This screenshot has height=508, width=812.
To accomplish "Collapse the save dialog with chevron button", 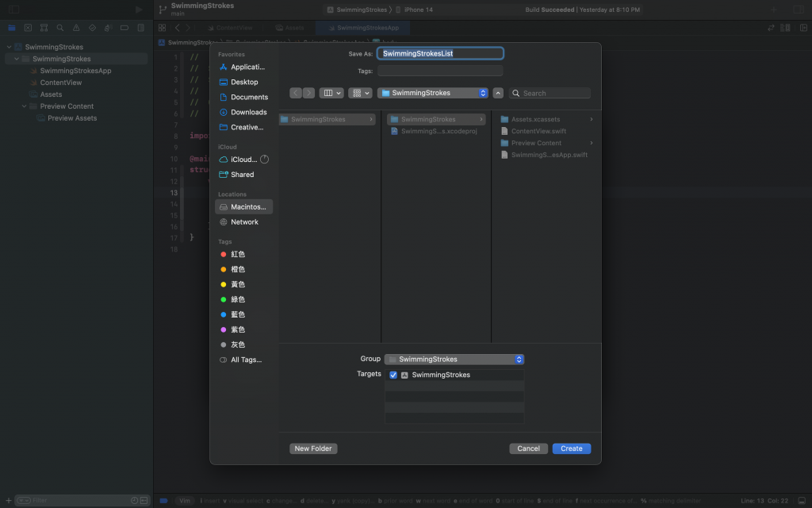I will (x=498, y=93).
